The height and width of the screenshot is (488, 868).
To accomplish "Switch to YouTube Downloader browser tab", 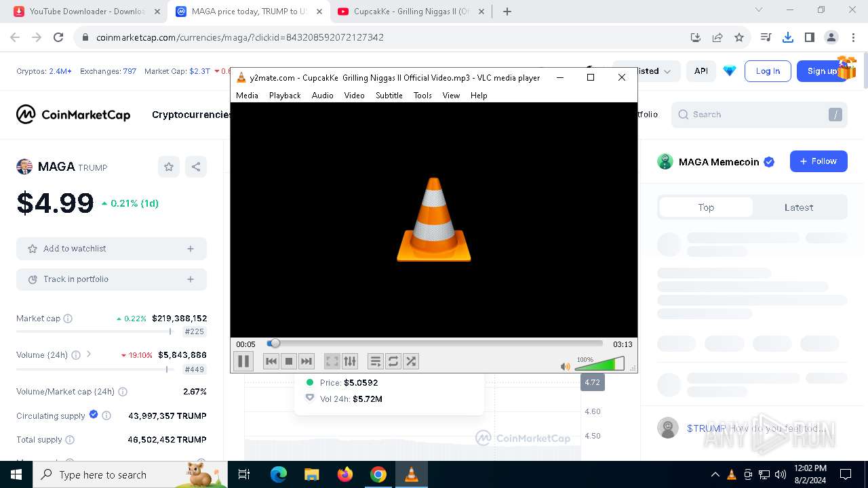I will coord(87,12).
